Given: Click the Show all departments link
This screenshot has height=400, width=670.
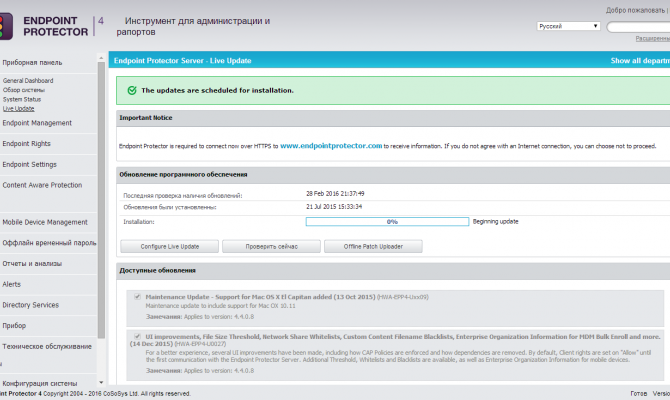Looking at the screenshot, I should coord(640,61).
